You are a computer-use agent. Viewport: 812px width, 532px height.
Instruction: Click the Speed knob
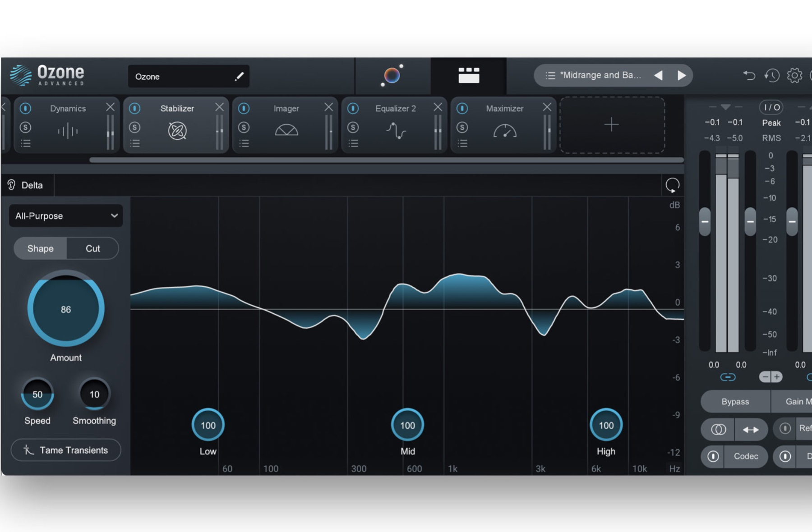[37, 394]
